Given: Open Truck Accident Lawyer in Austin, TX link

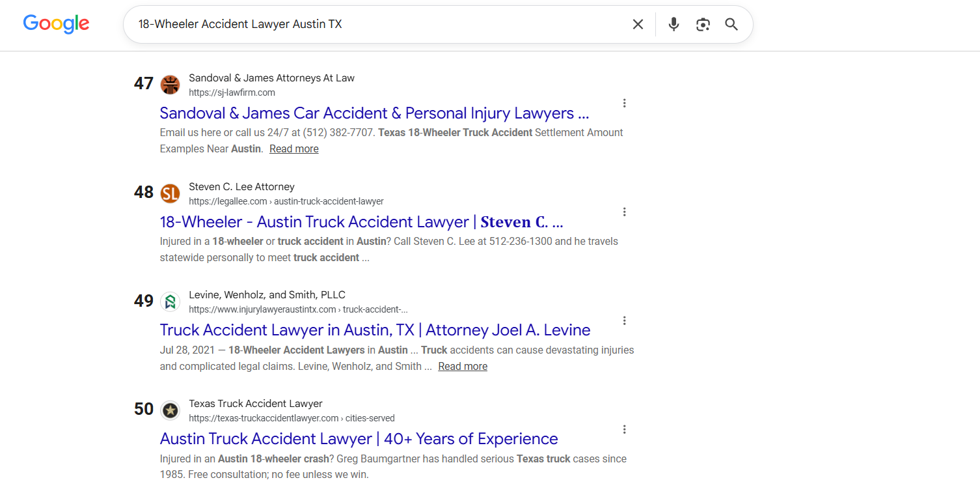Looking at the screenshot, I should [375, 330].
